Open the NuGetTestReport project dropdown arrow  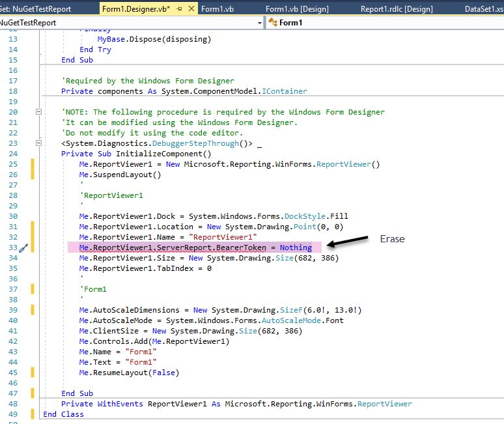259,23
